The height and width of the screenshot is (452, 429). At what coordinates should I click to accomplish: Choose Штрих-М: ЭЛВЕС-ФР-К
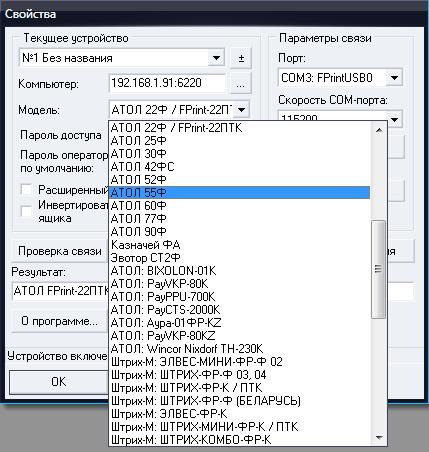tap(239, 414)
